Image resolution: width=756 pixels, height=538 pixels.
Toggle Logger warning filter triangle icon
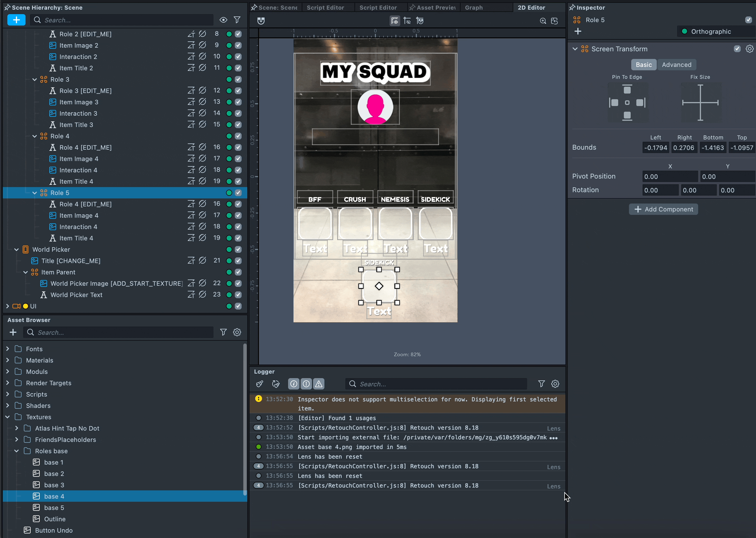tap(318, 384)
